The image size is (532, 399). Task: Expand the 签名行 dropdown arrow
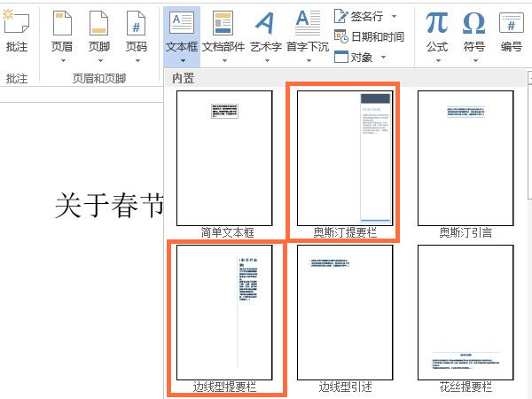tap(394, 16)
